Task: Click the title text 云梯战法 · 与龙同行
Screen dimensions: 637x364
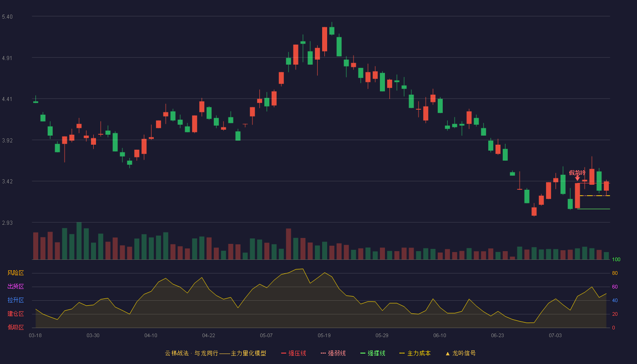Action: click(x=191, y=353)
